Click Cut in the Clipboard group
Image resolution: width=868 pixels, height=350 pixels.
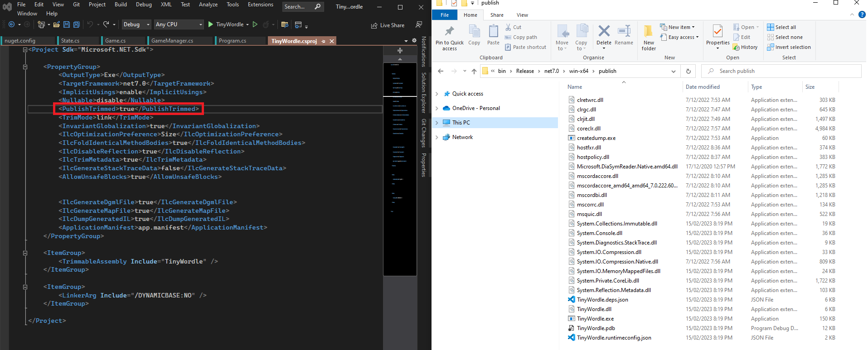point(513,27)
